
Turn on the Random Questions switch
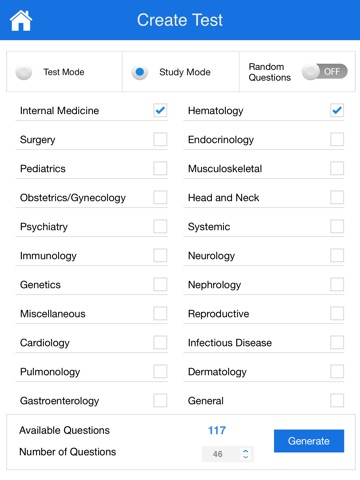click(324, 72)
